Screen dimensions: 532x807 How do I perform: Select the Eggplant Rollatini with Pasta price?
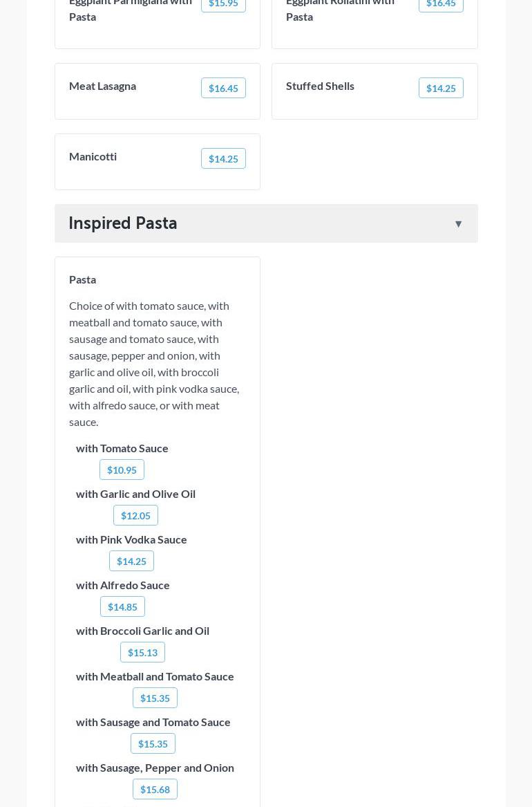[440, 4]
